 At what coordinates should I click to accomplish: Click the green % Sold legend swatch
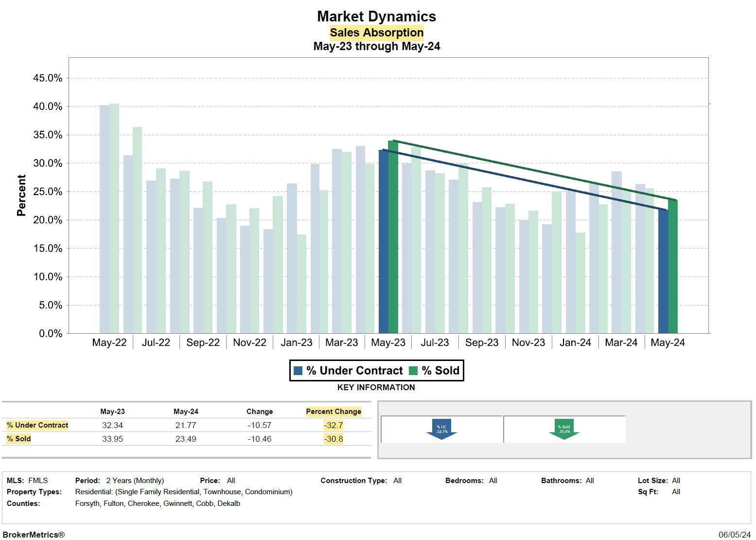pyautogui.click(x=413, y=371)
